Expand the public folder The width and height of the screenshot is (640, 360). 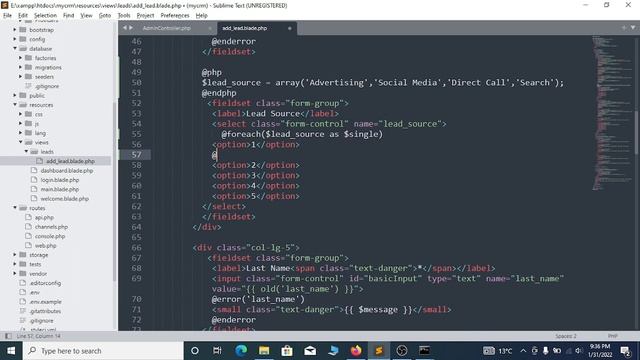(x=15, y=96)
